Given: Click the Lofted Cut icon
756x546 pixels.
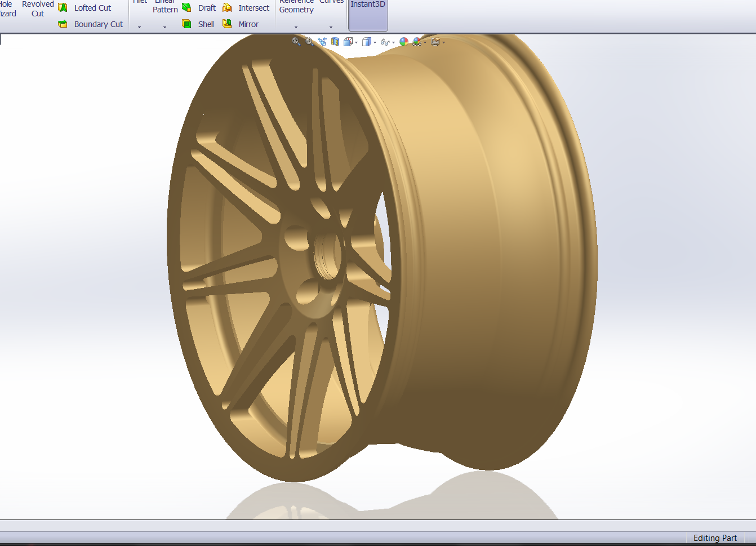Looking at the screenshot, I should coord(63,8).
